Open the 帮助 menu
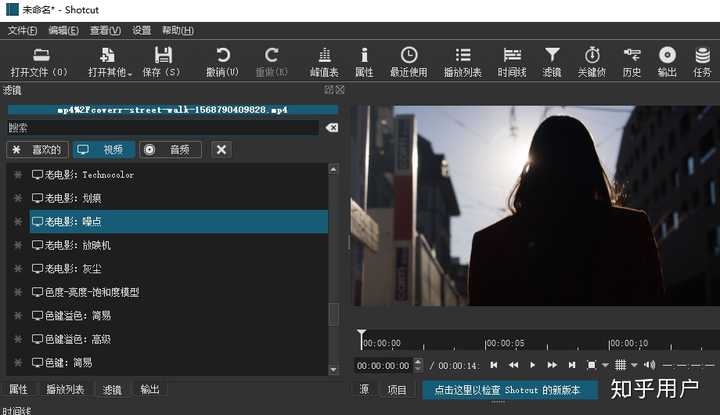This screenshot has width=720, height=415. pos(178,31)
